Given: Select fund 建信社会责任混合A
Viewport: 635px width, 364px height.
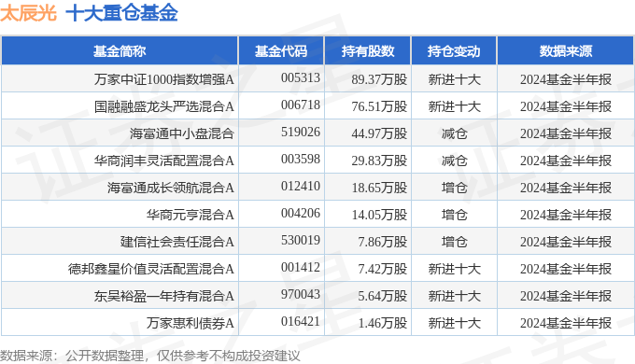Looking at the screenshot, I should click(x=177, y=242).
